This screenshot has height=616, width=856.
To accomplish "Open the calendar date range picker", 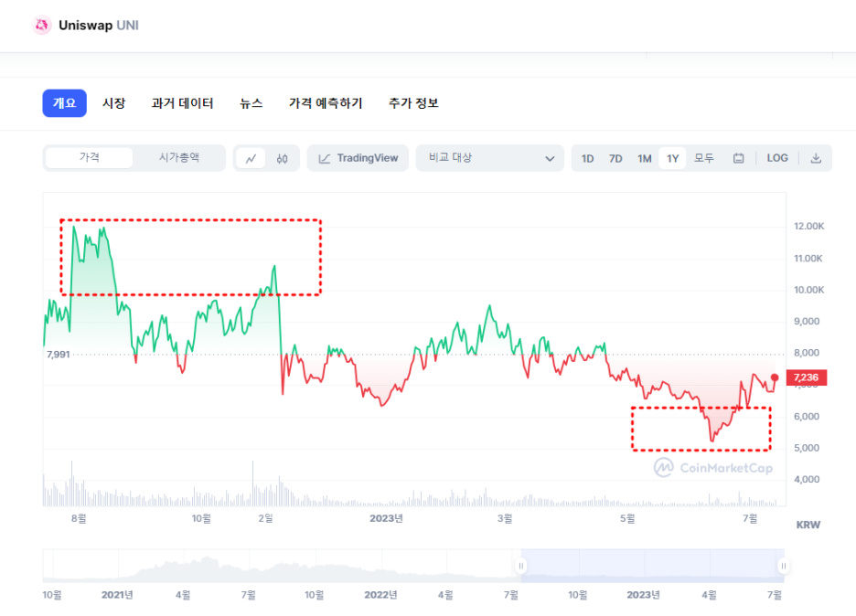I will (738, 158).
